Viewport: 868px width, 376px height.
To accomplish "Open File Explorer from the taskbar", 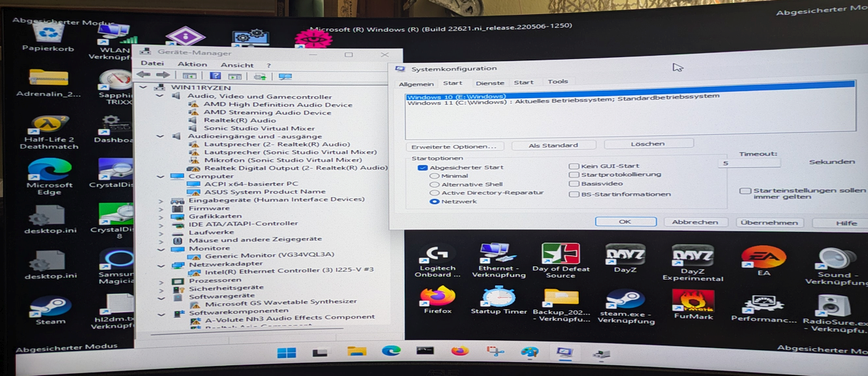I will click(356, 352).
